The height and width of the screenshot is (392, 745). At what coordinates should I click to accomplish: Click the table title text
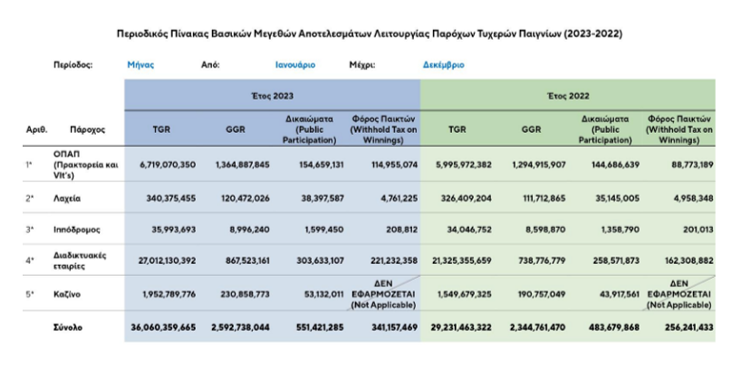[x=370, y=34]
